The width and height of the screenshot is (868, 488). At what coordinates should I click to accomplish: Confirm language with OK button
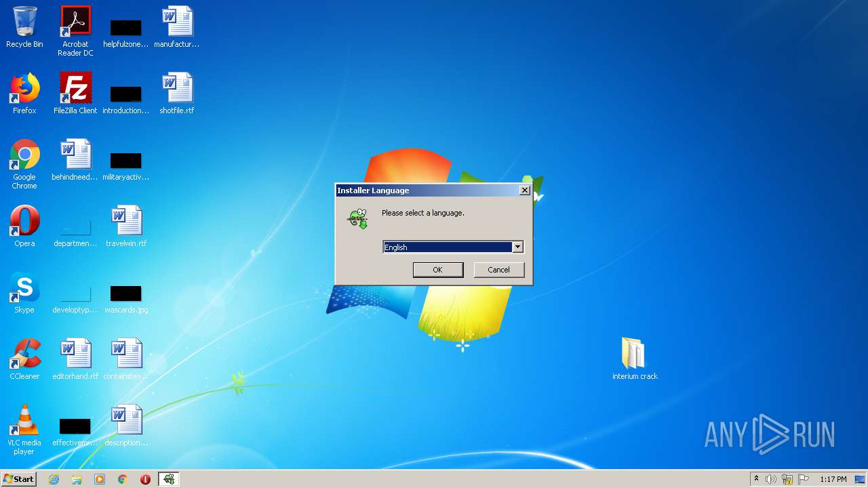438,270
